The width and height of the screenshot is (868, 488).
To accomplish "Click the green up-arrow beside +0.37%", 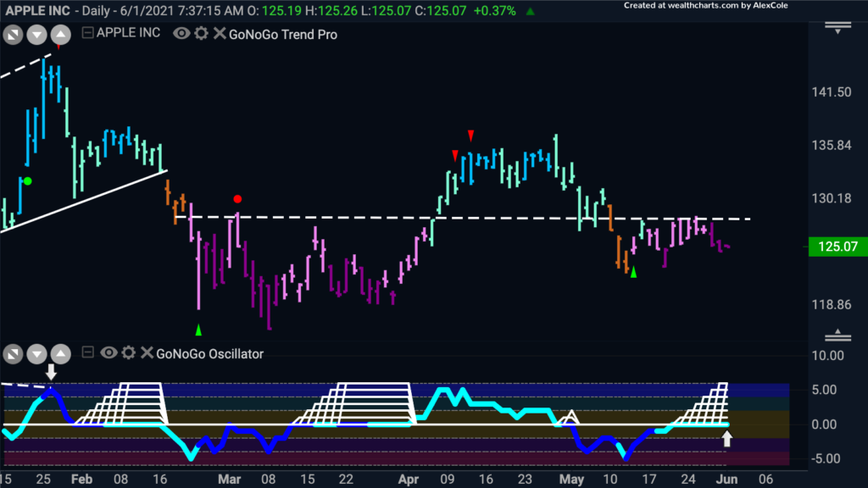I will coord(531,11).
